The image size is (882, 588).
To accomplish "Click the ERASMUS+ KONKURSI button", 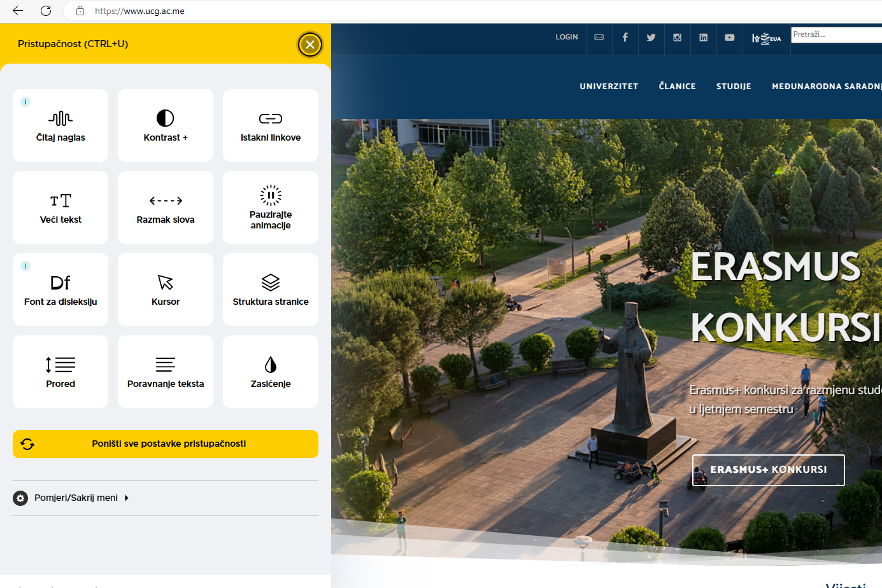I will click(768, 470).
